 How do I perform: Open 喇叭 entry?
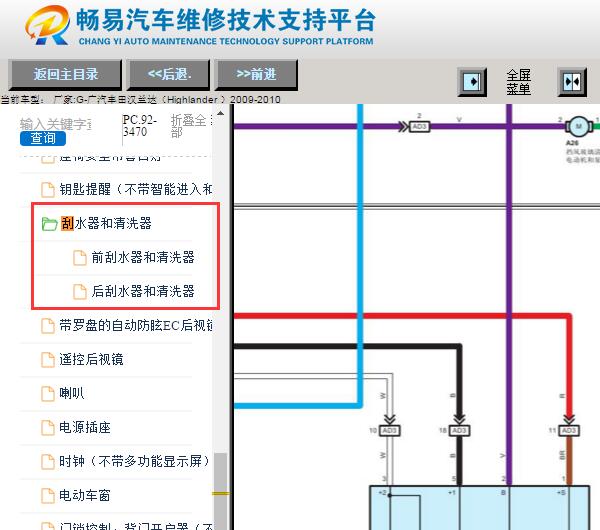72,393
